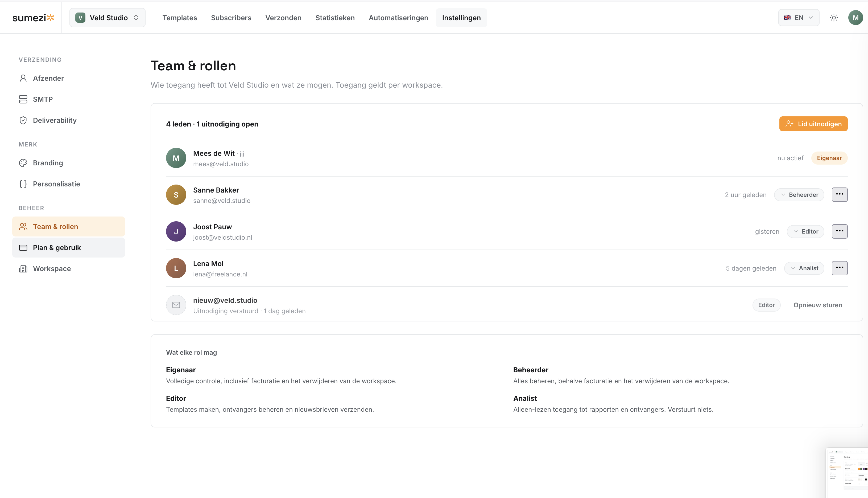Change Sanne Bakker's Beheerder role dropdown
The image size is (868, 498).
pos(799,195)
